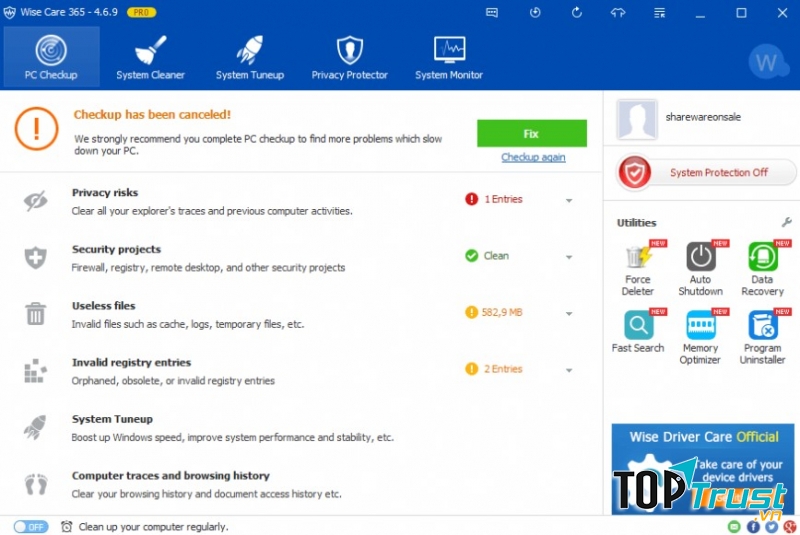The image size is (800, 535).
Task: Open the Wise Driver Care banner
Action: click(x=703, y=469)
